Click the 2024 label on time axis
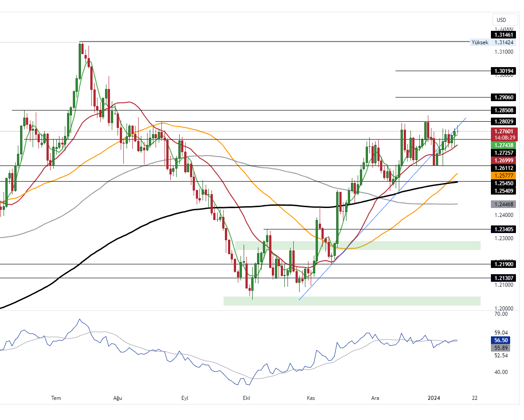This screenshot has height=420, width=524. point(434,398)
